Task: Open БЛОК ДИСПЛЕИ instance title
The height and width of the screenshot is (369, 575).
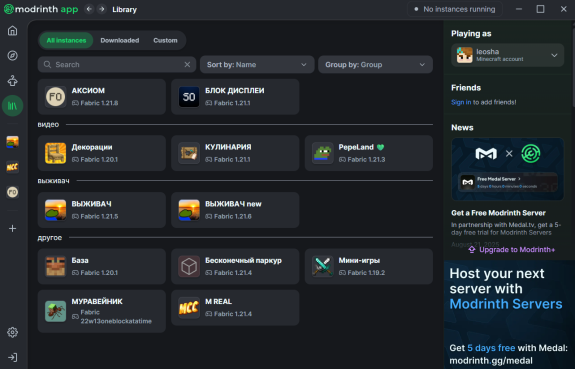Action: coord(235,91)
